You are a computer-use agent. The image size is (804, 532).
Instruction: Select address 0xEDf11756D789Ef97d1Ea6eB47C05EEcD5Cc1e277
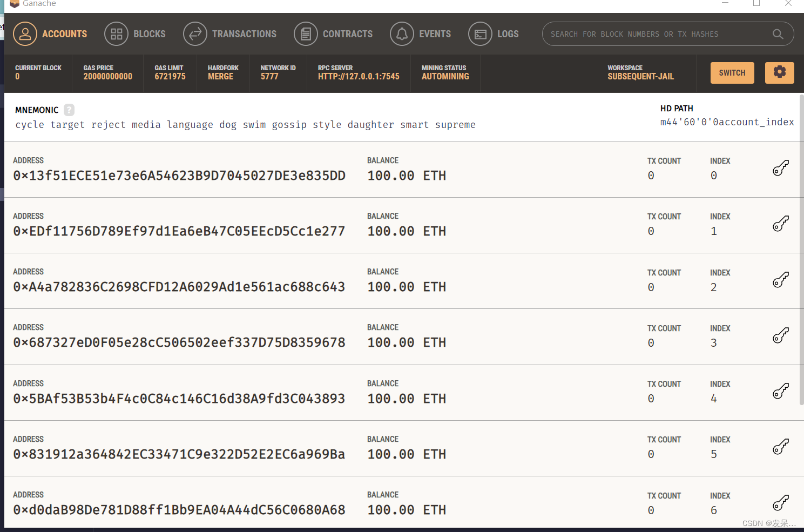tap(179, 231)
